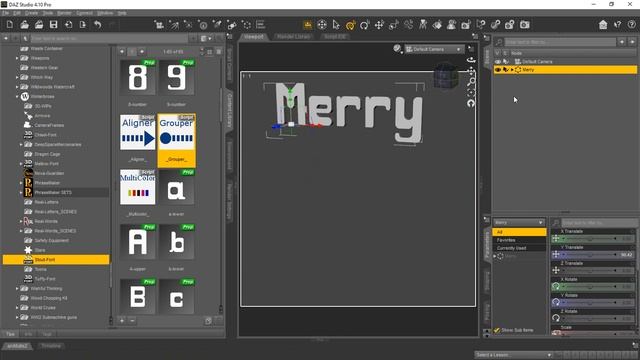Select All category in Parameters
The width and height of the screenshot is (640, 360).
tap(519, 232)
